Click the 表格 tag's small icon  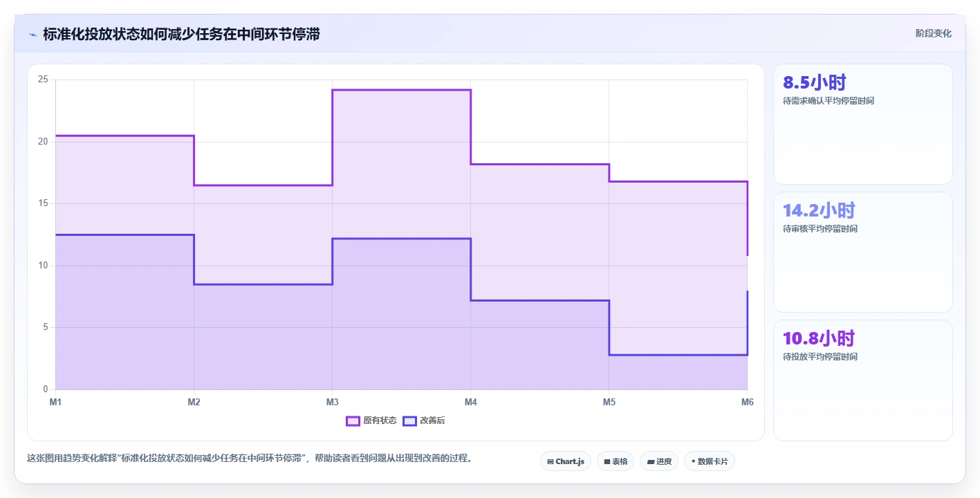click(607, 461)
